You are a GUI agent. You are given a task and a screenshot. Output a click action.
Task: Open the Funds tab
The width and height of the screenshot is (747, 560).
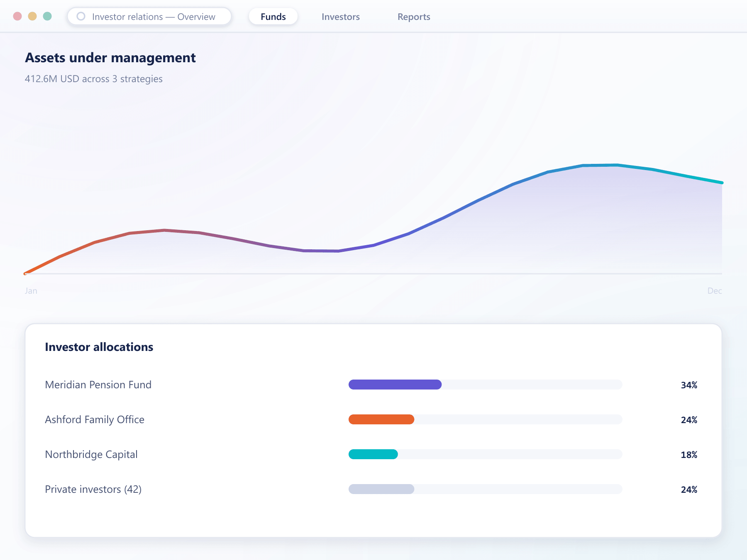click(x=273, y=17)
